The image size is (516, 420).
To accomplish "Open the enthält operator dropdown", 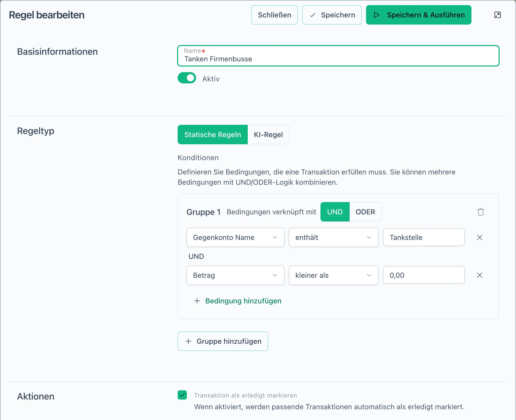I will [x=334, y=237].
